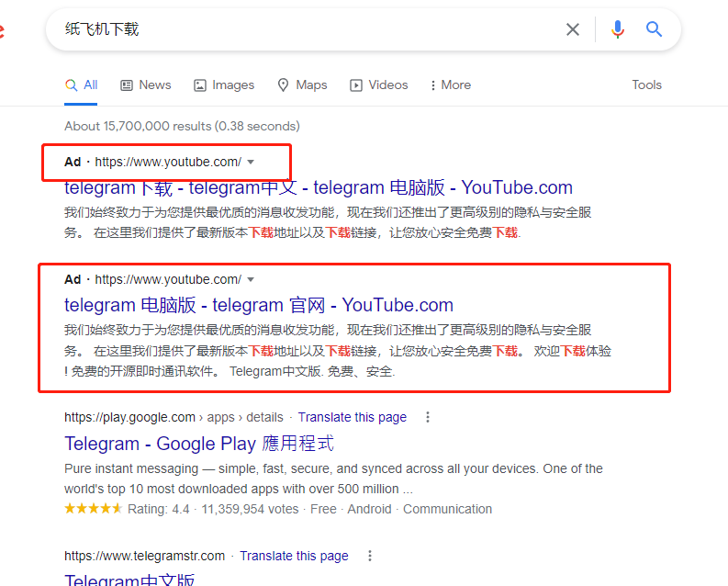Clear the search box with X icon
The height and width of the screenshot is (586, 728).
tap(573, 29)
